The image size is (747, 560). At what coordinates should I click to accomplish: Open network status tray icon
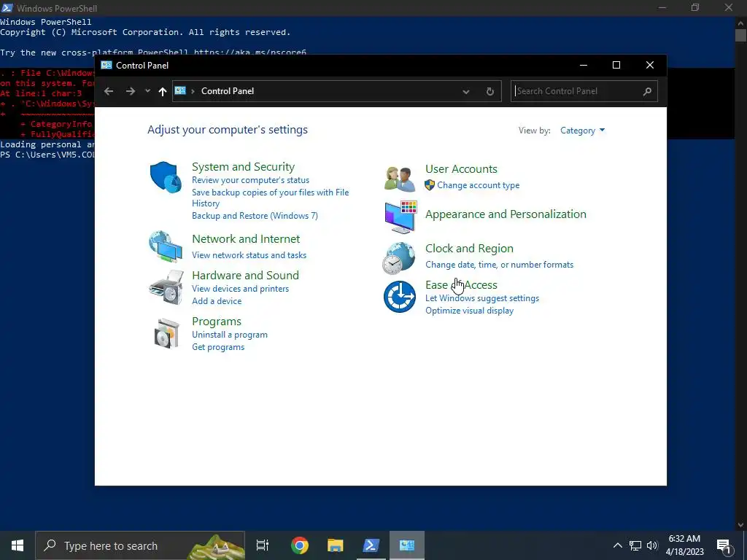(635, 545)
